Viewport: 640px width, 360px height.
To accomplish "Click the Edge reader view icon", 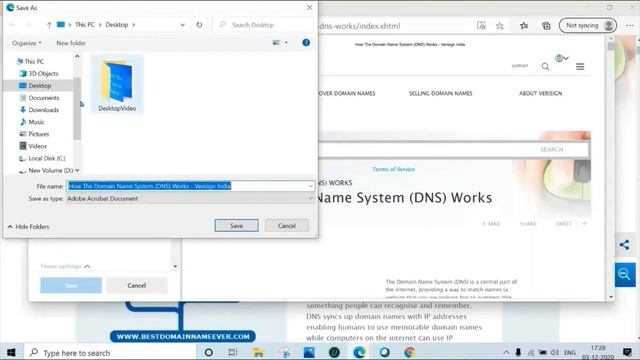I will coord(481,26).
